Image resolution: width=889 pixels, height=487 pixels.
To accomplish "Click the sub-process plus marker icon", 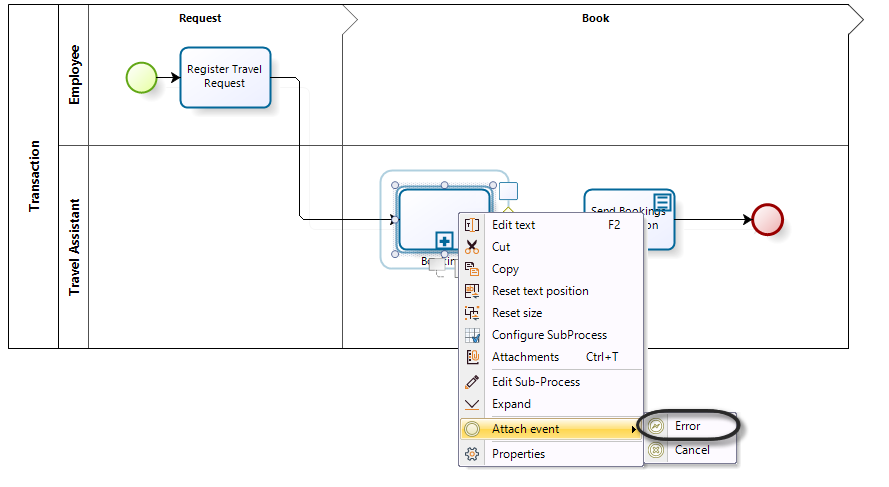I will point(444,240).
